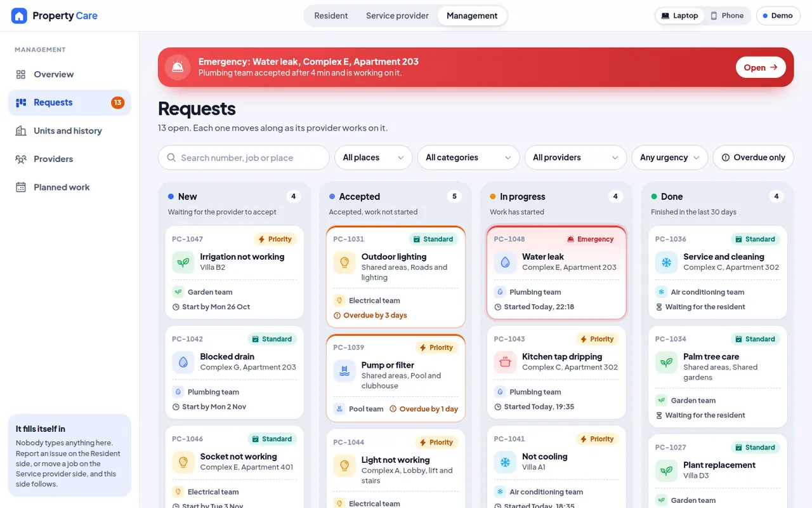Open Providers people icon in sidebar
This screenshot has height=508, width=812.
click(x=21, y=159)
